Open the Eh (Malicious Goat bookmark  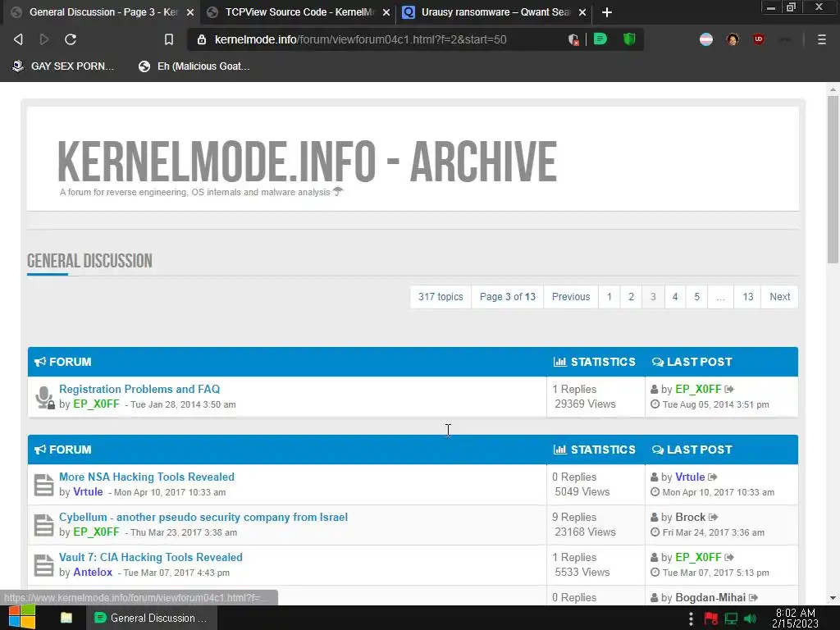[x=194, y=66]
